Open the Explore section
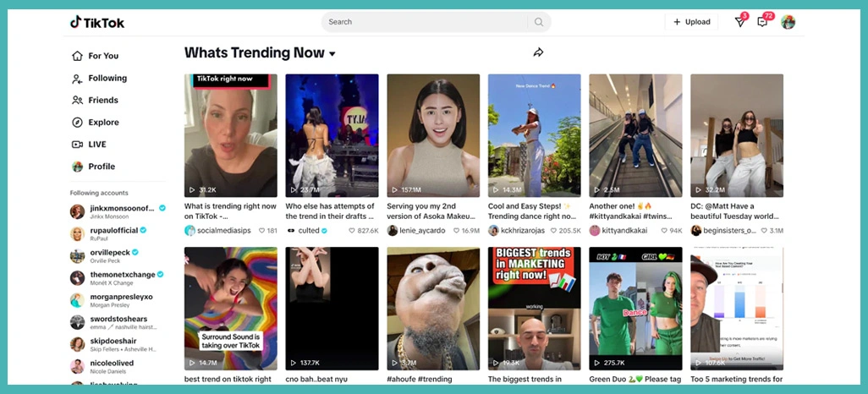 pyautogui.click(x=103, y=123)
